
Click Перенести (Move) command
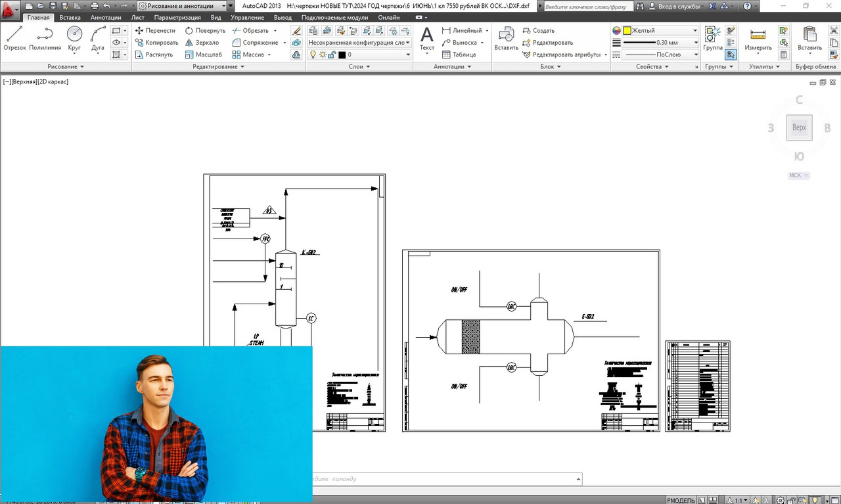155,31
